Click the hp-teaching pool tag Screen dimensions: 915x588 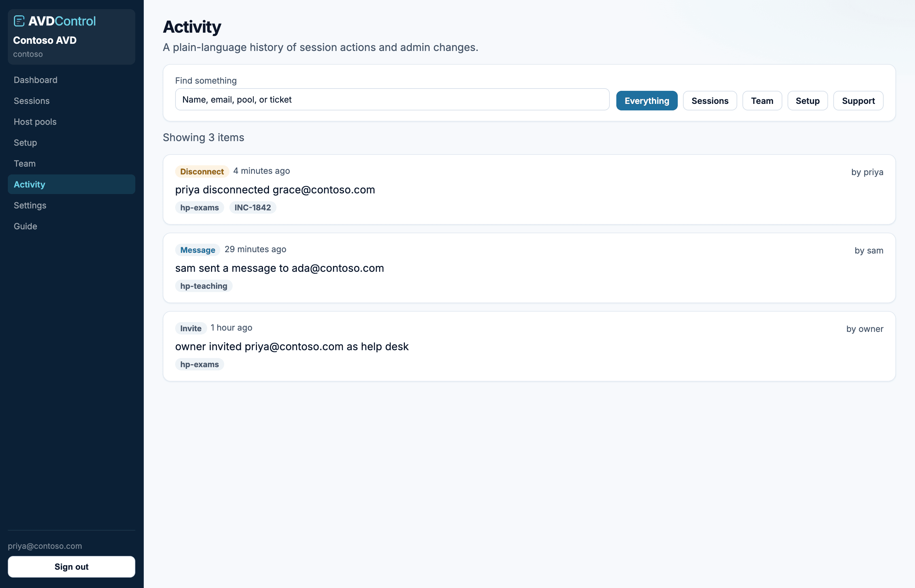(x=204, y=286)
